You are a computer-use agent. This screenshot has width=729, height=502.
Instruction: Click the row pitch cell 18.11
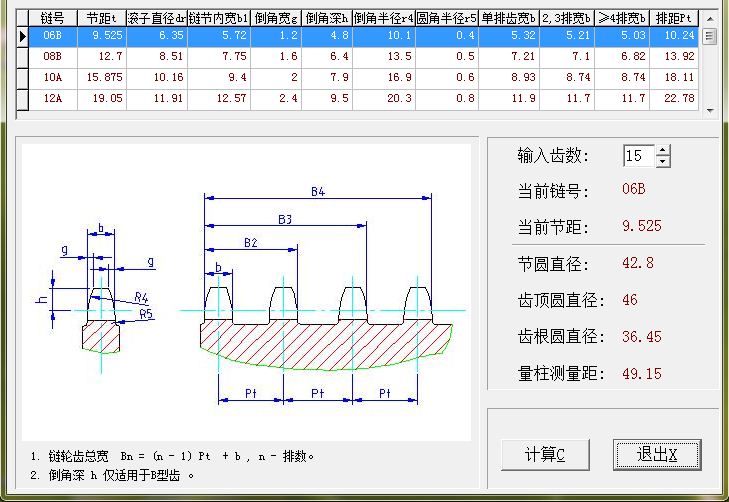[x=674, y=78]
